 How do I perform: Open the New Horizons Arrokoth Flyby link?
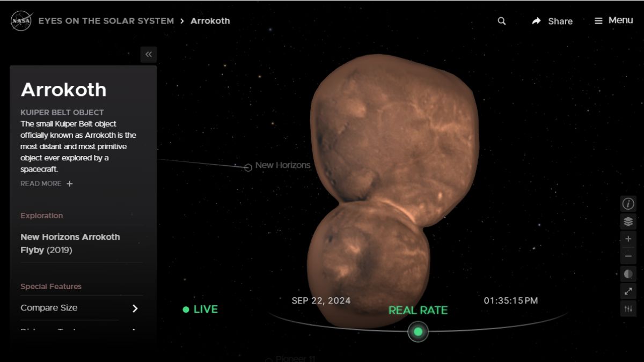coord(70,243)
